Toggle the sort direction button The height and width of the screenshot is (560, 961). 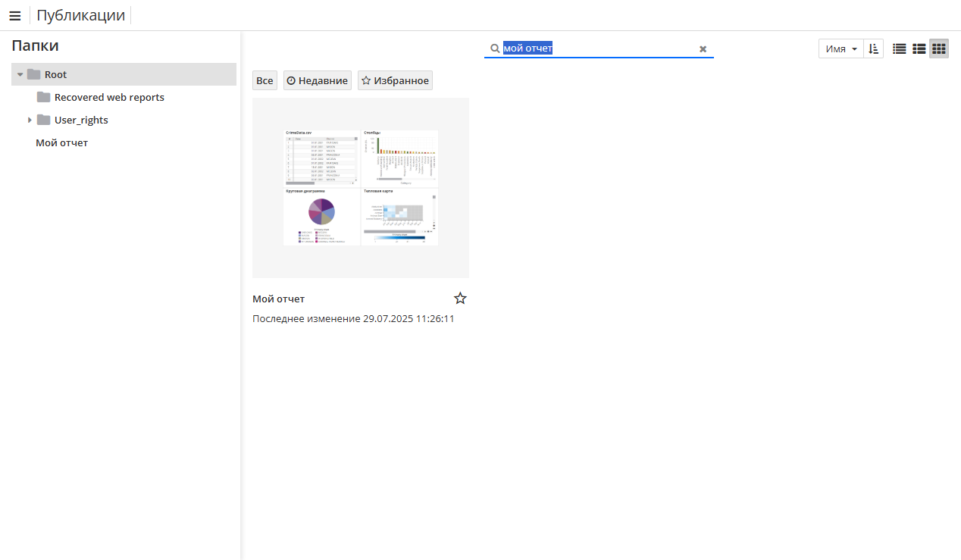click(x=874, y=48)
